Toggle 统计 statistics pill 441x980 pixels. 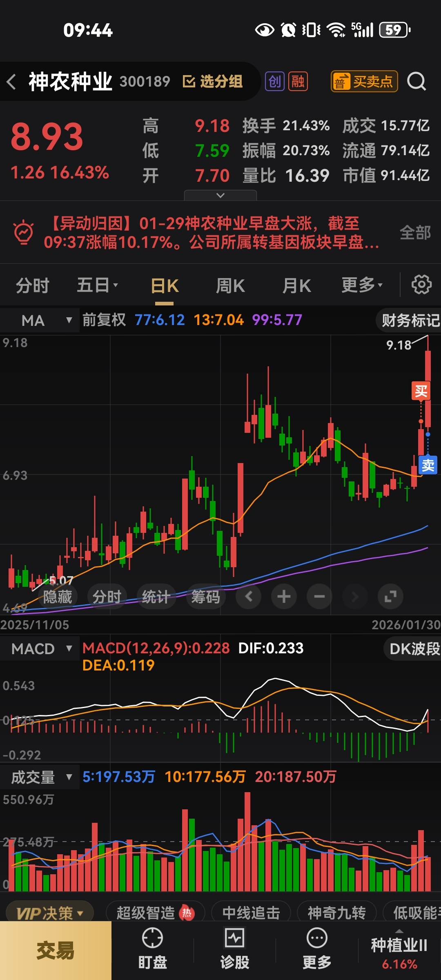click(x=156, y=597)
